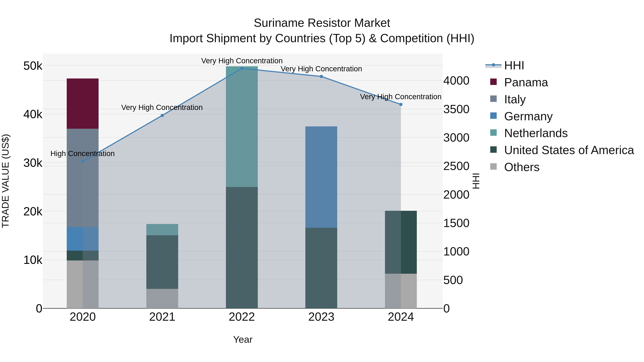
Task: Click the 2023 x-axis tick label
Action: tap(321, 317)
